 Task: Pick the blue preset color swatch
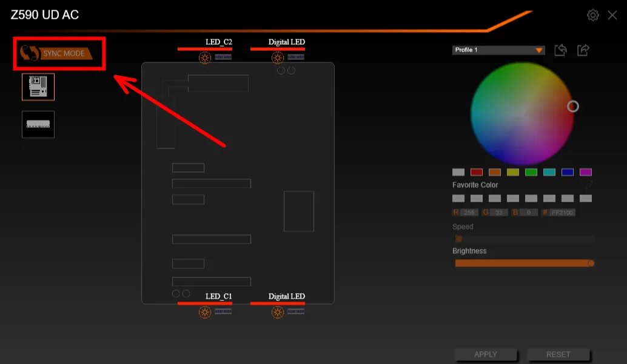click(568, 172)
